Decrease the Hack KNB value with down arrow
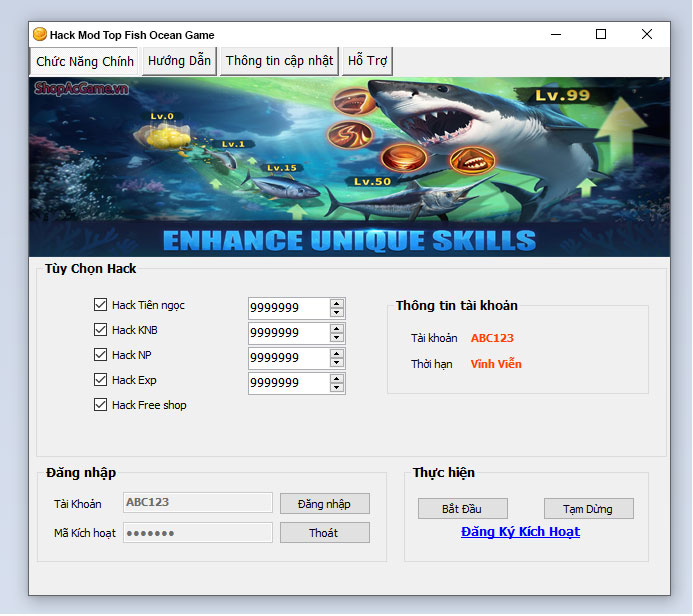693x616 pixels. pyautogui.click(x=337, y=338)
